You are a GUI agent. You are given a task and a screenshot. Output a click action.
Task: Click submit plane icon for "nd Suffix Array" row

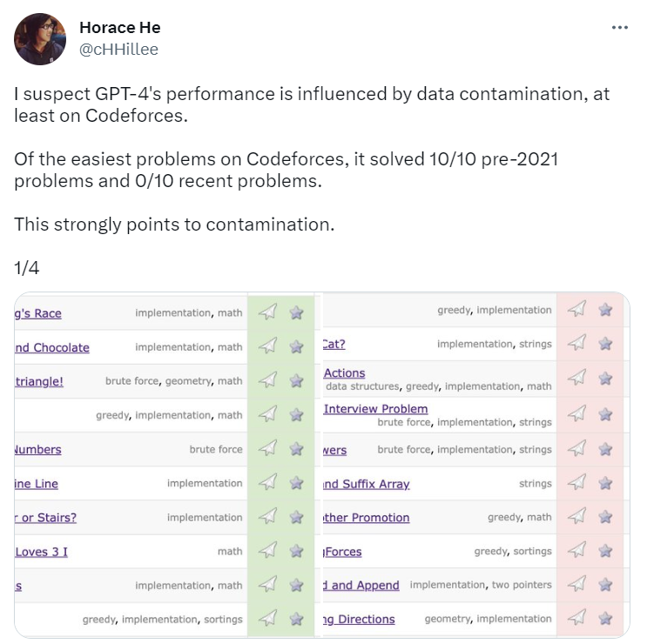click(x=576, y=484)
